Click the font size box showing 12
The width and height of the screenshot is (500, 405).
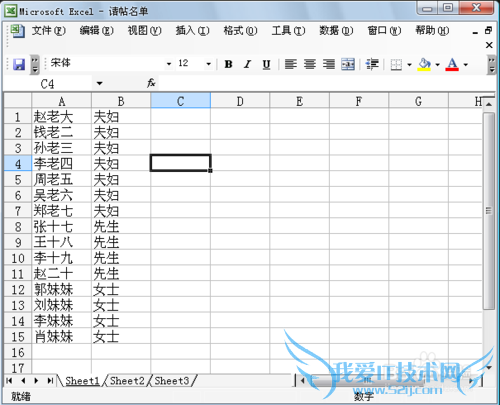click(x=190, y=63)
